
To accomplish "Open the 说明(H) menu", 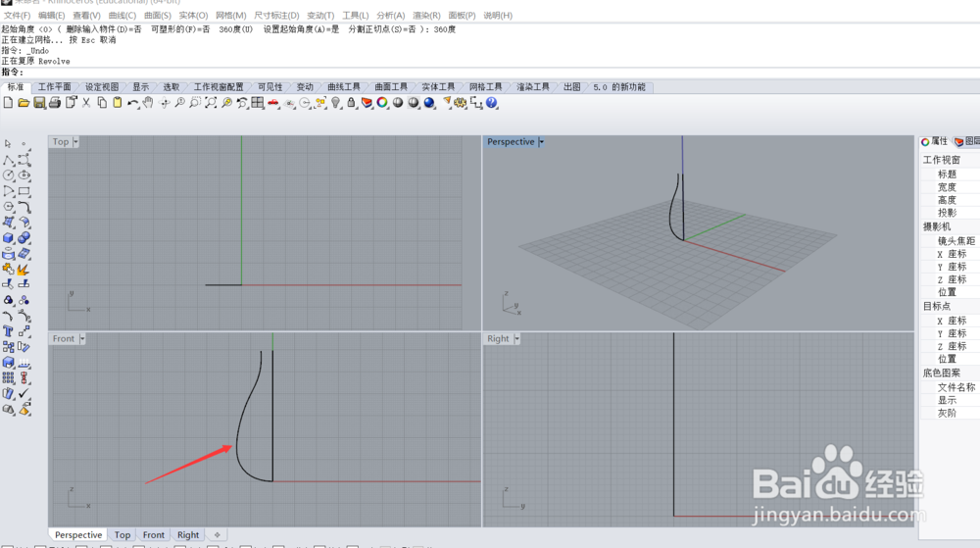I will [498, 15].
